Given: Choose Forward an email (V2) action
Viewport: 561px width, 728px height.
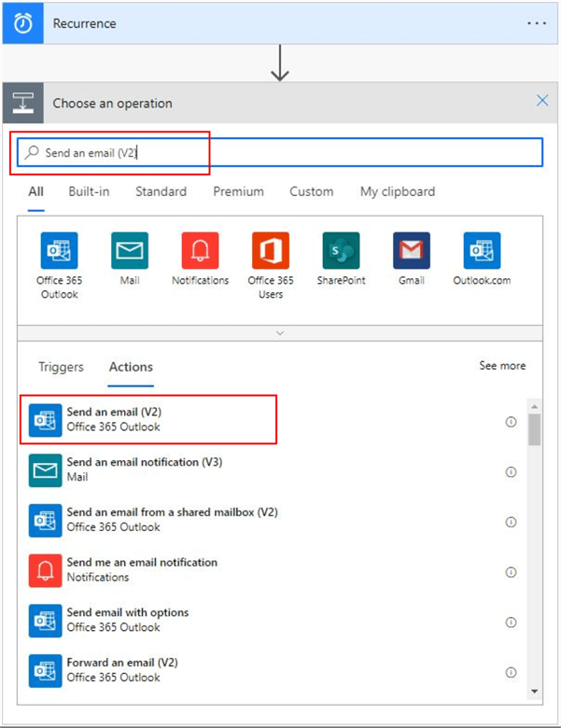Looking at the screenshot, I should [x=273, y=670].
